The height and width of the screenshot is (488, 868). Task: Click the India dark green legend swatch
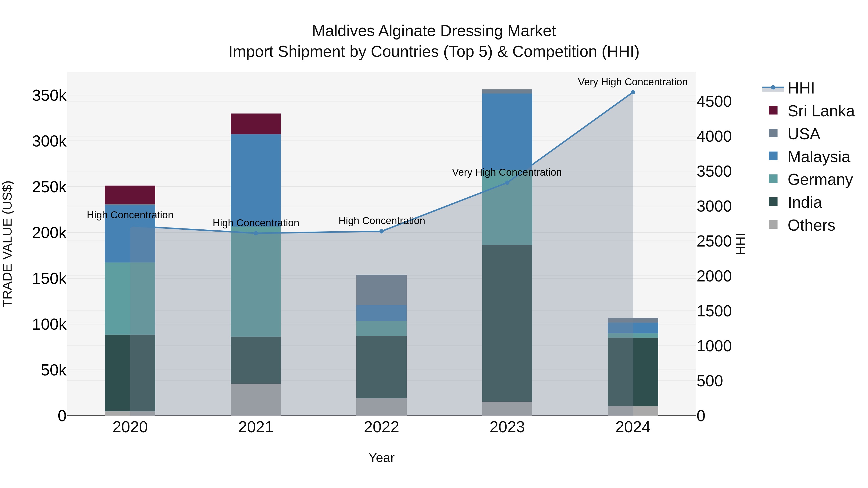[x=773, y=202]
